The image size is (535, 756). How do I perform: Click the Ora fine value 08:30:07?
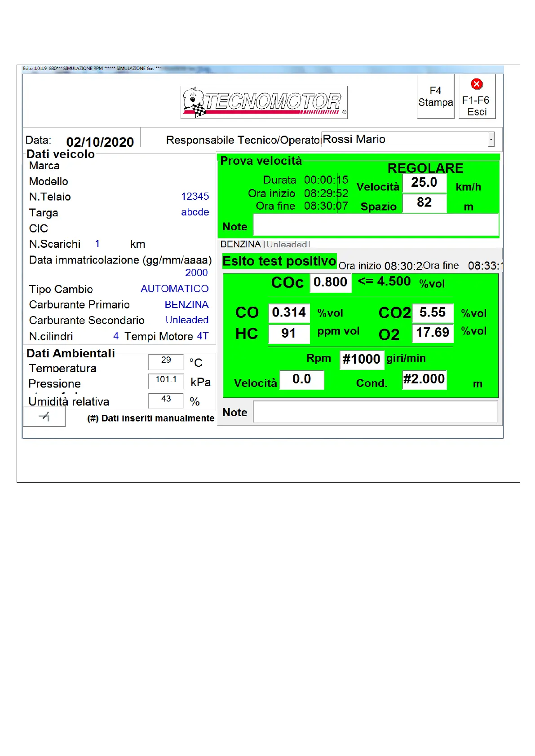point(326,206)
